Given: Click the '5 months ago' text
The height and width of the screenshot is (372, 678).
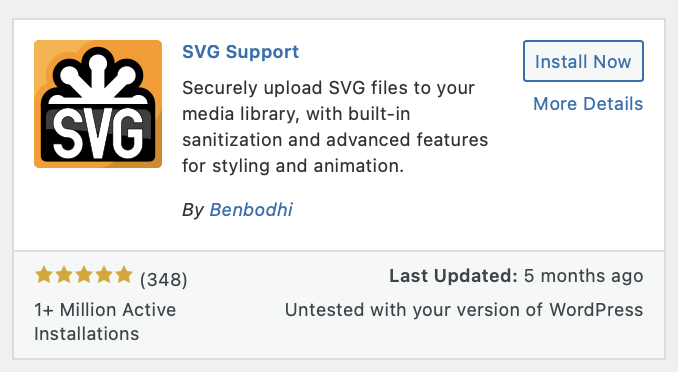Looking at the screenshot, I should (584, 276).
